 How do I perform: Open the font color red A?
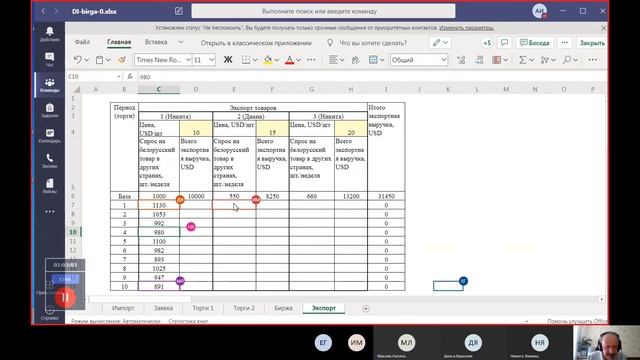tap(289, 60)
